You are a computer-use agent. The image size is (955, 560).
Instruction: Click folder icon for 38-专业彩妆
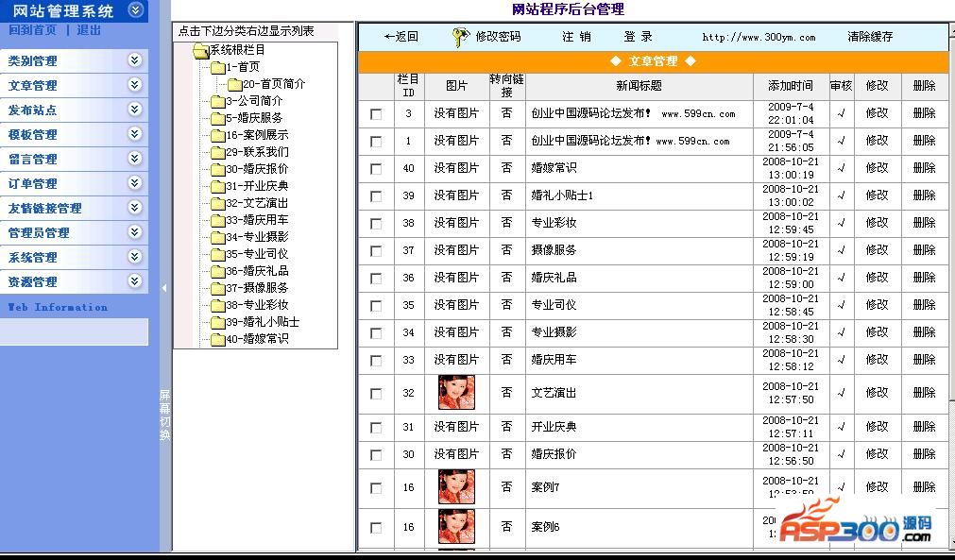click(x=218, y=306)
